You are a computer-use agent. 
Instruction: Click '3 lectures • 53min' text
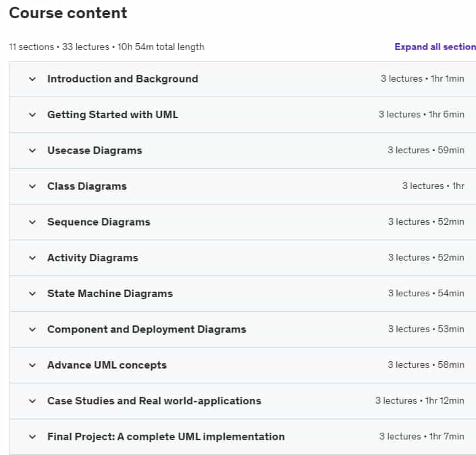tap(426, 329)
